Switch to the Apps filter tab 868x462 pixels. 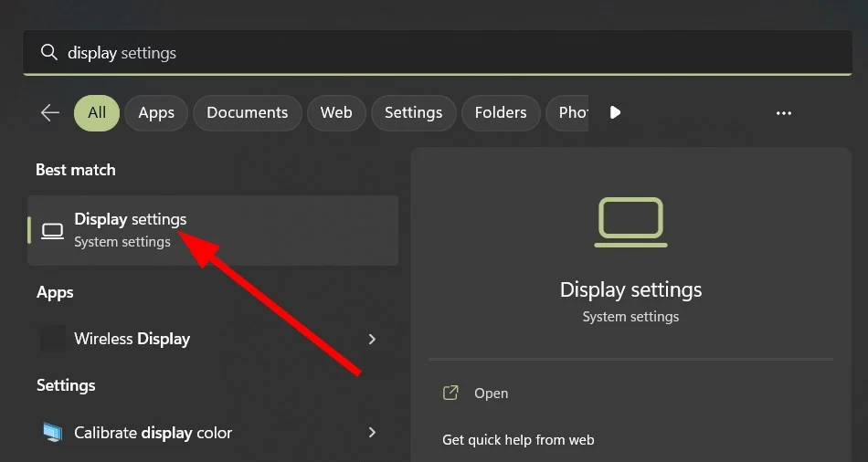tap(156, 112)
